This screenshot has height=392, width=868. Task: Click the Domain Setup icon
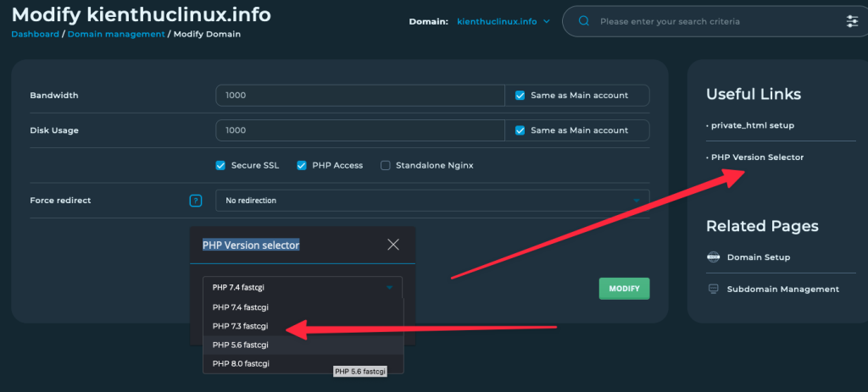click(x=713, y=257)
